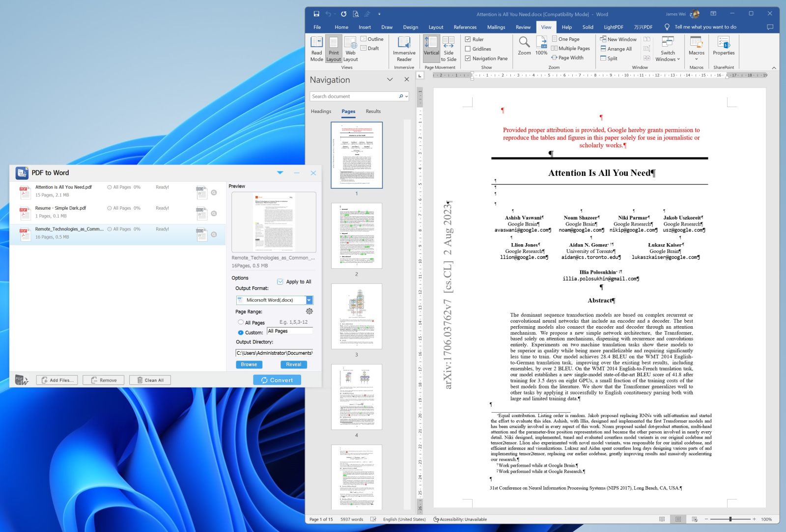The width and height of the screenshot is (786, 532).
Task: Click Arrange All windows
Action: tap(616, 49)
